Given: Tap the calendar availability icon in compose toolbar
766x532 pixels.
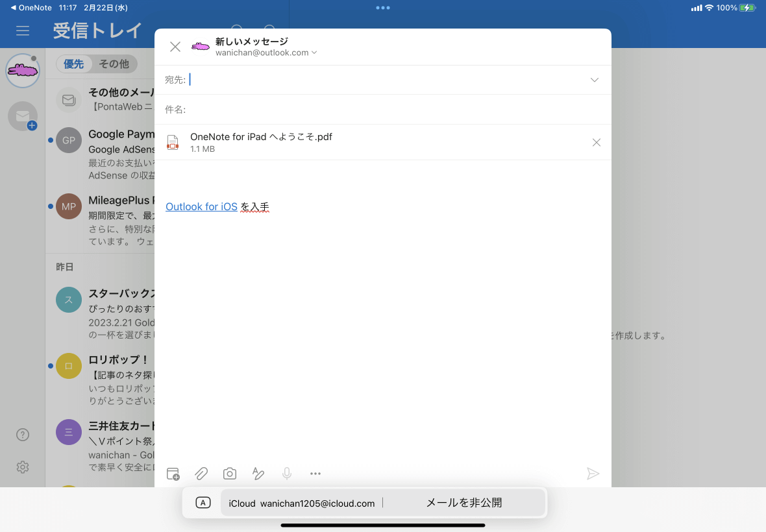Looking at the screenshot, I should tap(173, 474).
